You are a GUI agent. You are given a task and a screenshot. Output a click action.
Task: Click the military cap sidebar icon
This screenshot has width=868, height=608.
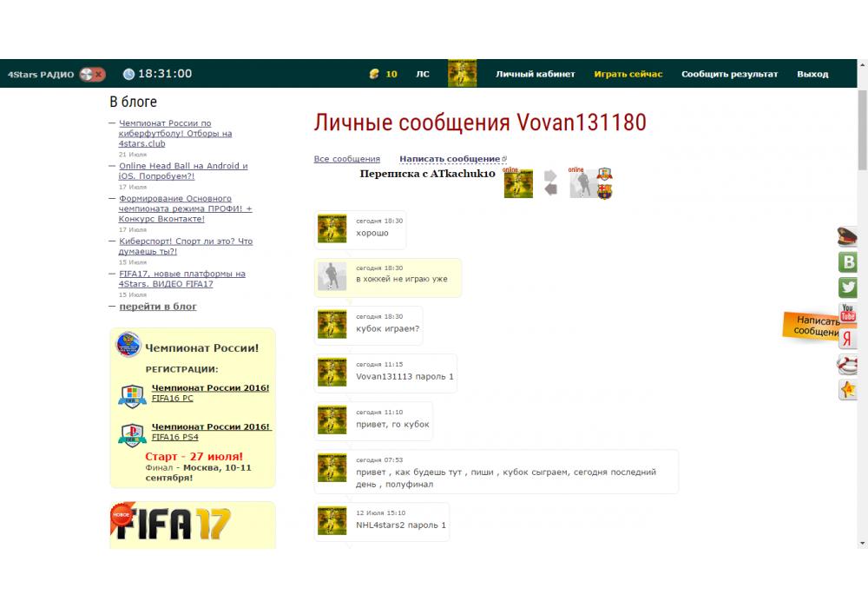click(x=847, y=236)
